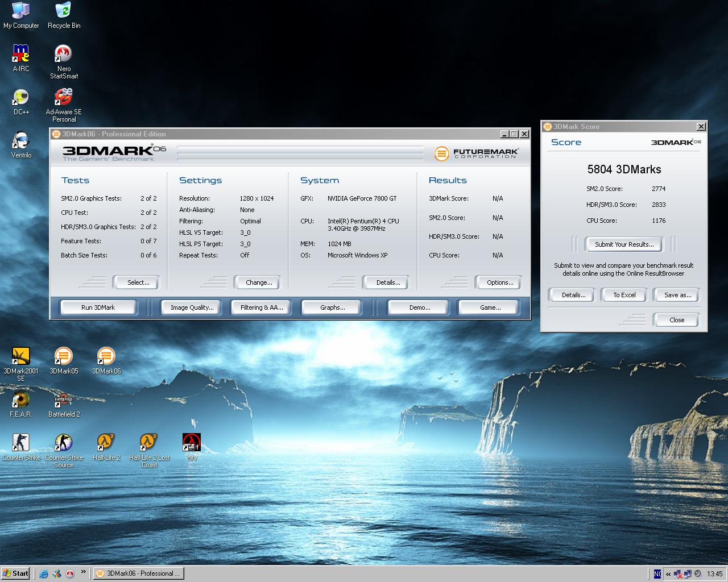Click the Select... button under Tests
The width and height of the screenshot is (728, 582).
point(136,282)
